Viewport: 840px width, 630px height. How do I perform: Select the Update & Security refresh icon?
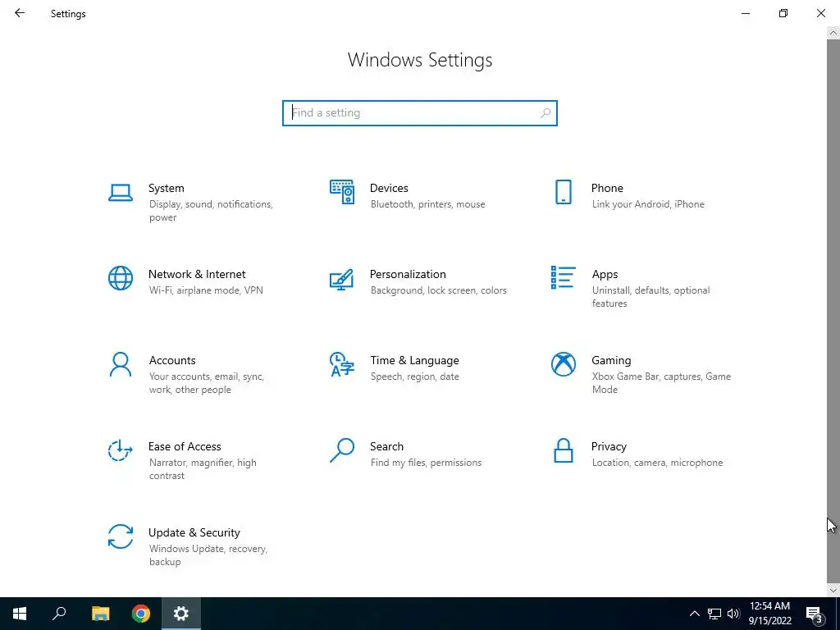point(121,536)
